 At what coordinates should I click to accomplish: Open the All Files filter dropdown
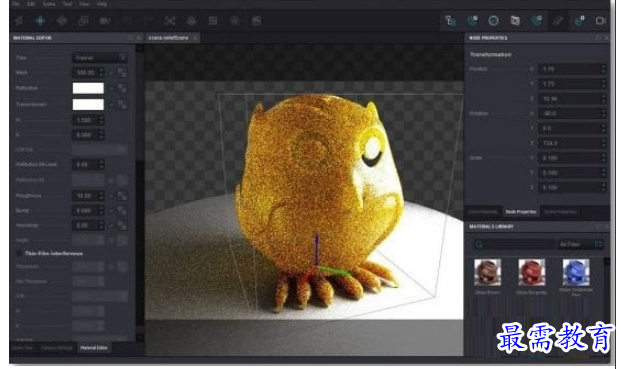(x=581, y=244)
